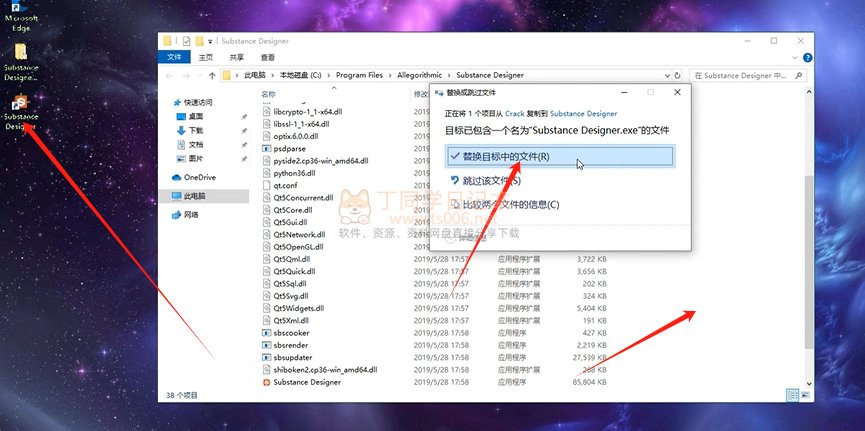The image size is (865, 431).
Task: Open 图片 in the navigation pane
Action: tap(190, 158)
